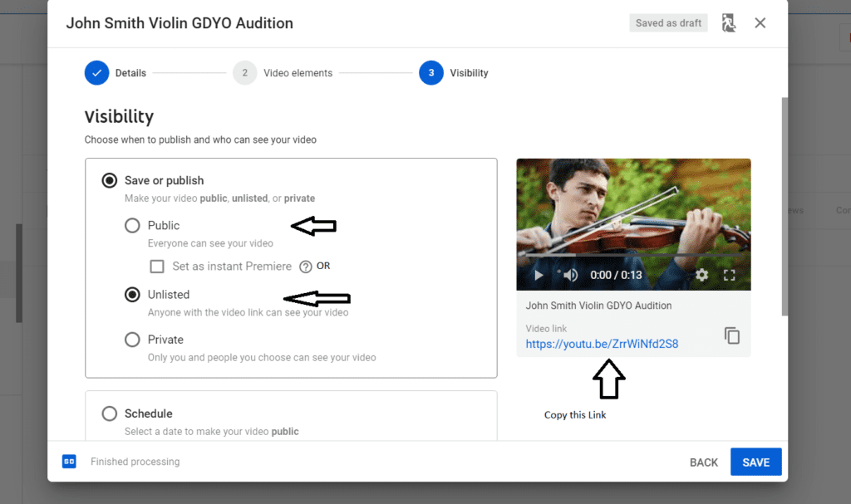Click the BACK button
Image resolution: width=851 pixels, height=504 pixels.
coord(703,462)
